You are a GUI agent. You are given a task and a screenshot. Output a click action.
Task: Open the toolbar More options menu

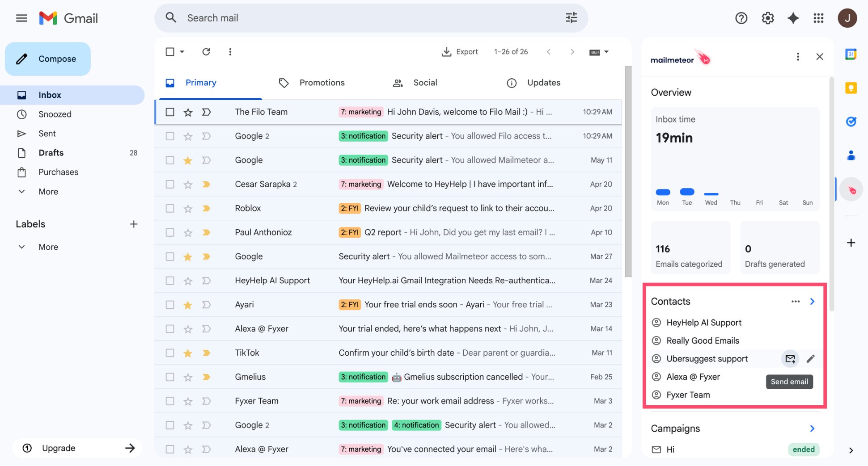click(230, 52)
